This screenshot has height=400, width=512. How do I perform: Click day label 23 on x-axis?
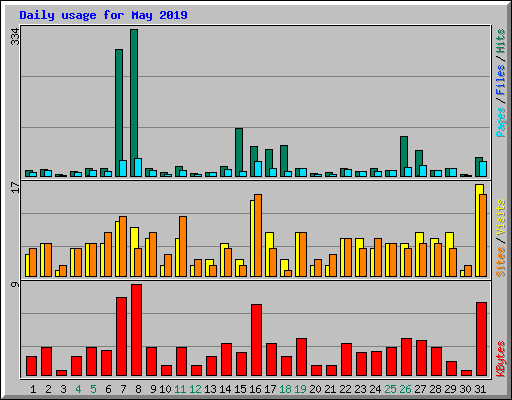pyautogui.click(x=360, y=389)
